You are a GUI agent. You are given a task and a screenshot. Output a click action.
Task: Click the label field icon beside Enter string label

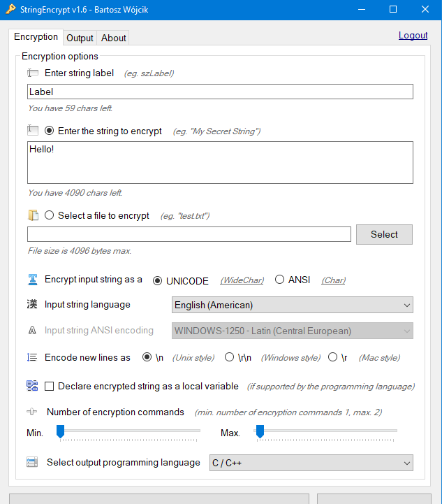tap(33, 73)
